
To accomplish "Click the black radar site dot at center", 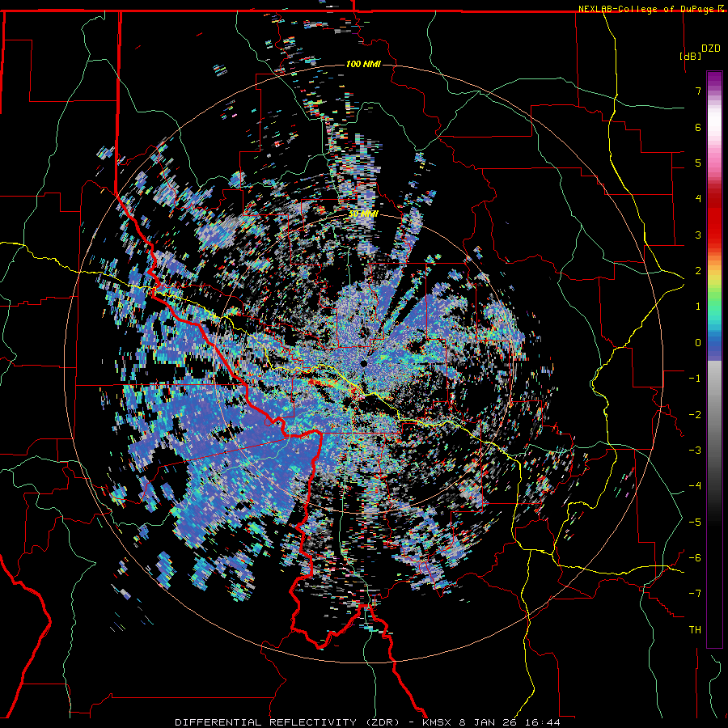I will tap(364, 363).
